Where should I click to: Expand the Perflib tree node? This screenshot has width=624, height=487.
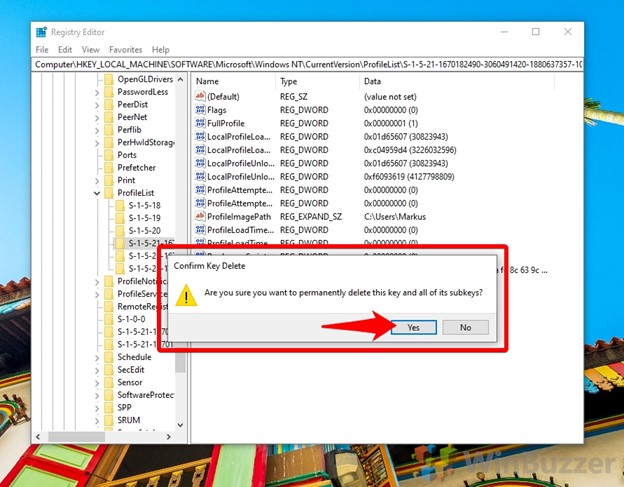97,129
